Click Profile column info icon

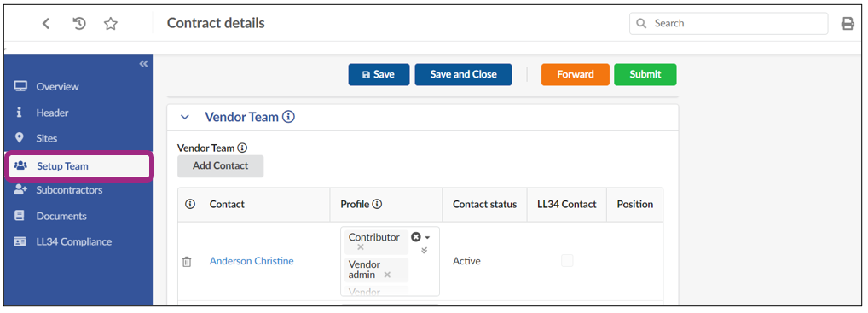[x=377, y=204]
